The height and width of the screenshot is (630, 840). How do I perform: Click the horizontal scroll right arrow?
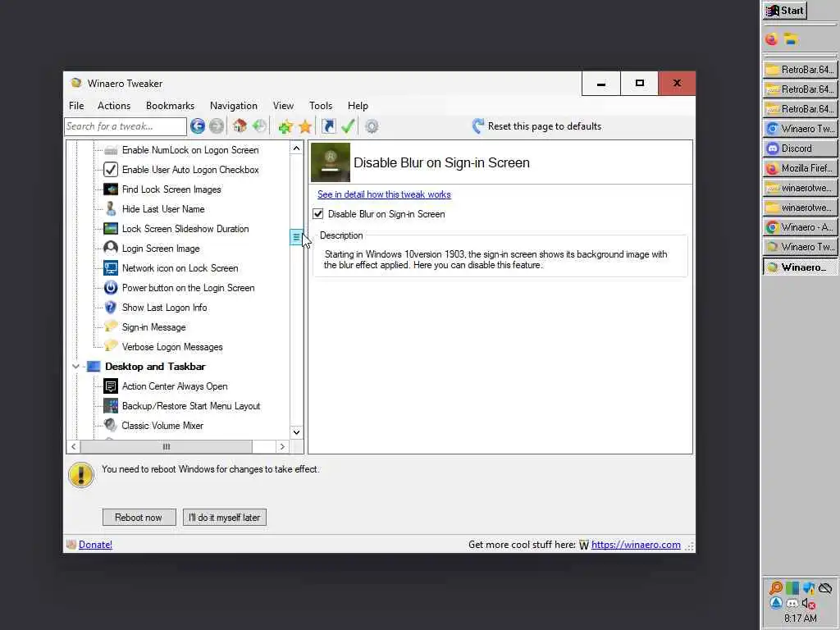pos(282,446)
